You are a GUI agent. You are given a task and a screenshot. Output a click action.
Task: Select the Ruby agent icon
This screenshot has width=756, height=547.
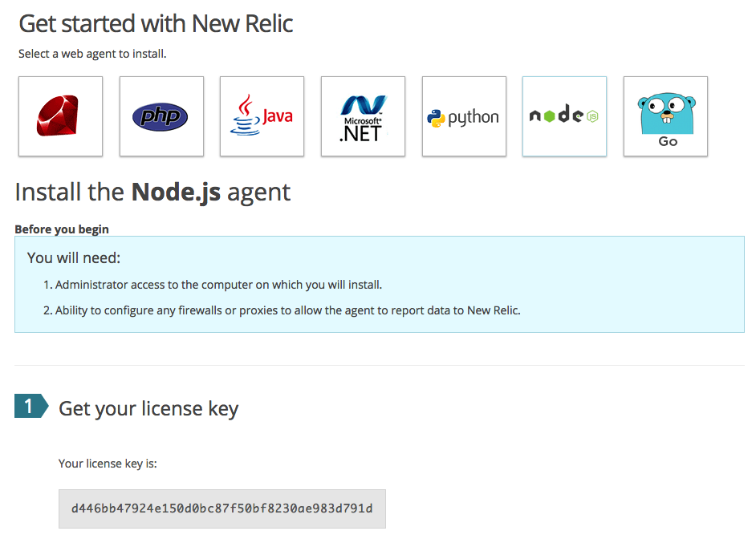point(60,116)
